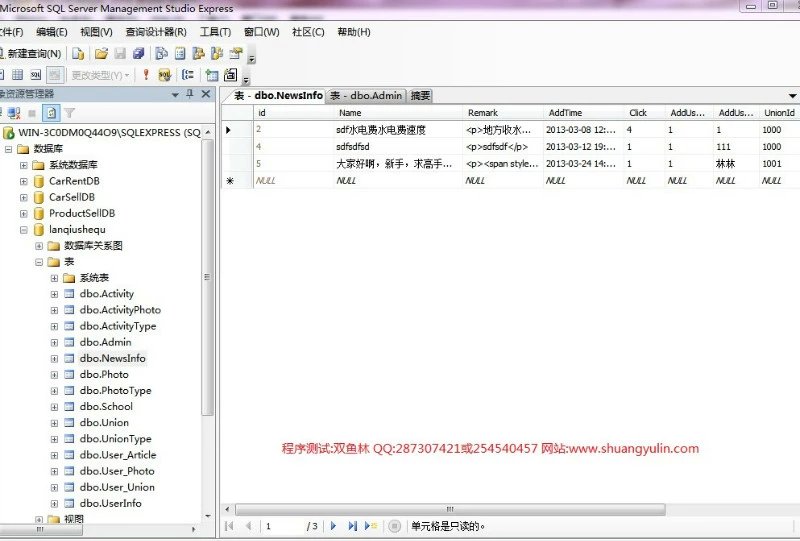Expand the ProductSellDB database node
Image resolution: width=800 pixels, height=541 pixels.
(x=23, y=214)
